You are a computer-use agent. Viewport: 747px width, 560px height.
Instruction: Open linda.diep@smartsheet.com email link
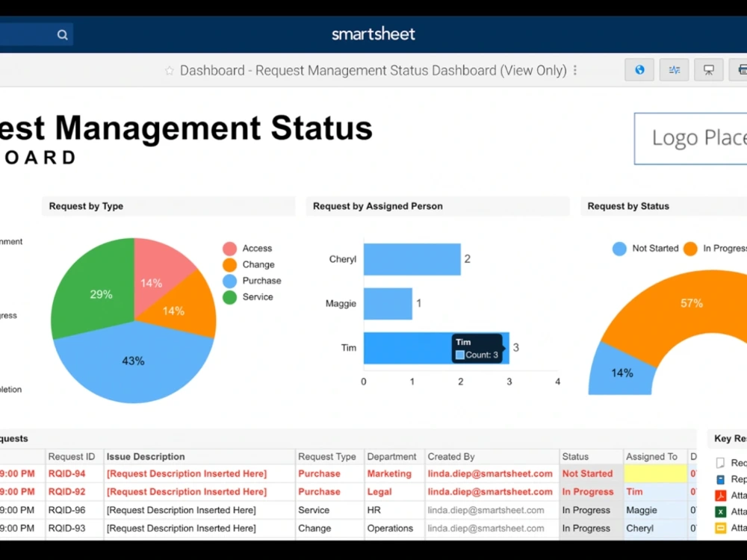[489, 473]
